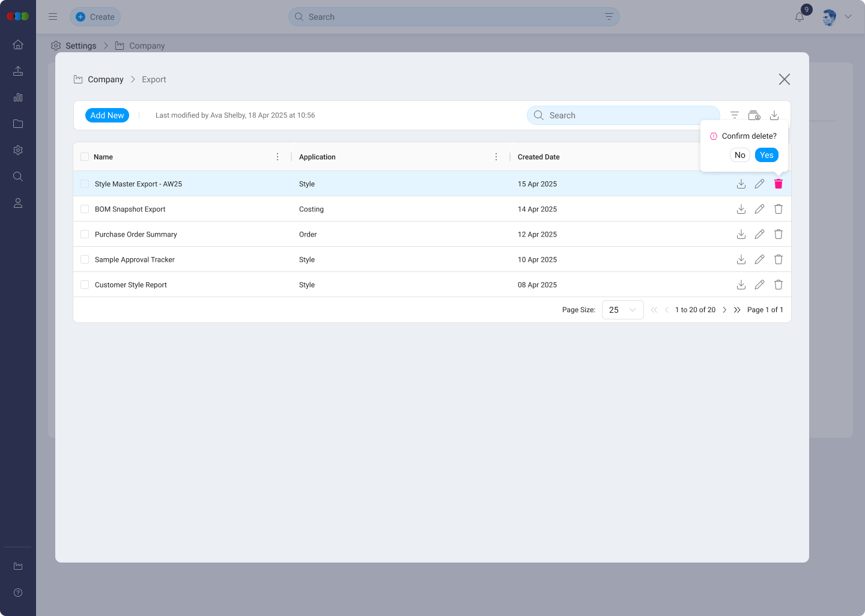Viewport: 865px width, 616px height.
Task: Edit the Purchase Order Summary export
Action: [759, 234]
